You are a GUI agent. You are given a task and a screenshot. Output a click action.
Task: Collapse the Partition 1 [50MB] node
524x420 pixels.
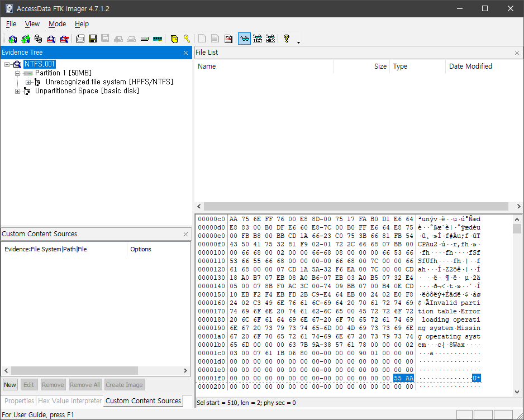coord(17,73)
